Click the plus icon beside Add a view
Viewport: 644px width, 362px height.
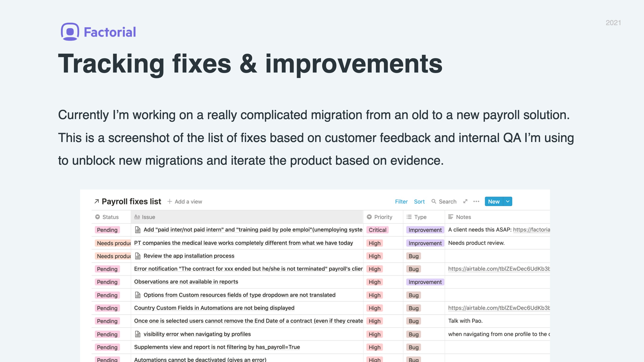[170, 202]
